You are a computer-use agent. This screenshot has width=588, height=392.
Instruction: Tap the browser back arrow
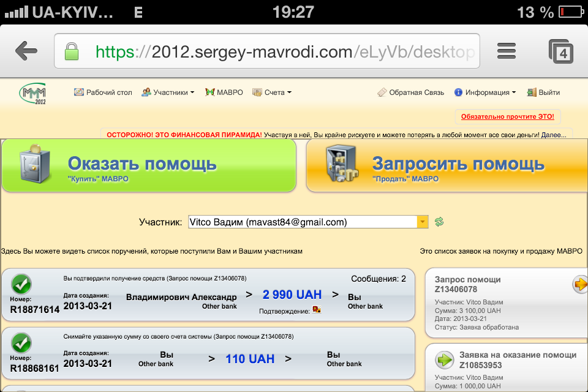point(26,51)
